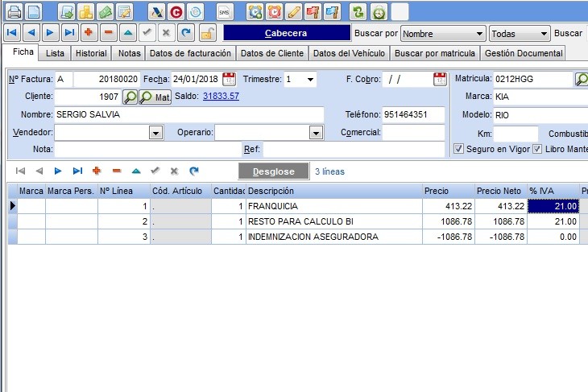Click the Desglose button
Viewport: 588px width, 392px height.
tap(274, 171)
